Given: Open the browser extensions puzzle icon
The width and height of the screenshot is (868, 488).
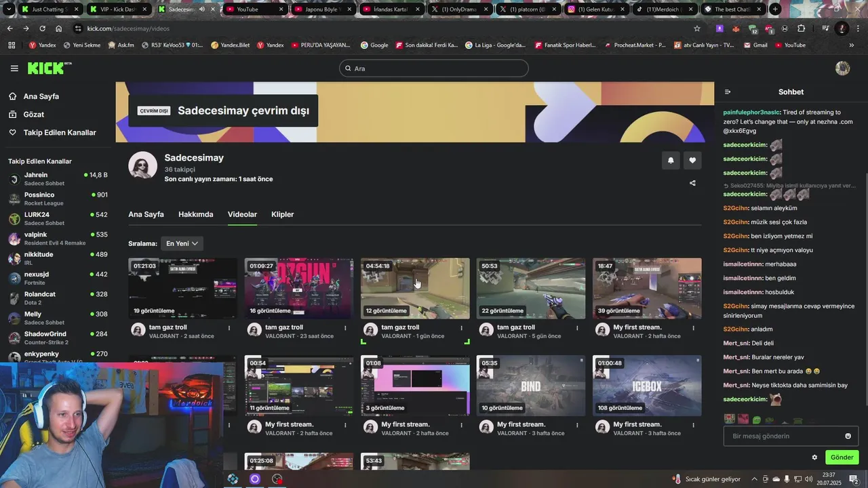Looking at the screenshot, I should click(801, 28).
